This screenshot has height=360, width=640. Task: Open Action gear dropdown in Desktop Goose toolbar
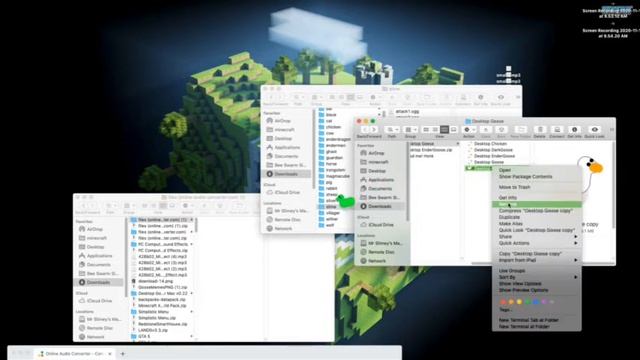tap(469, 130)
